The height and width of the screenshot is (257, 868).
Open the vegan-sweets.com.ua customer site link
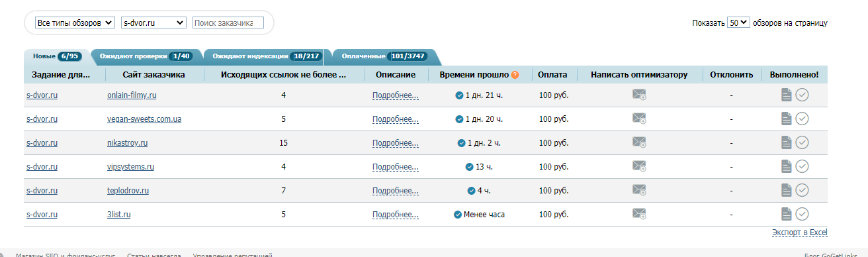(144, 119)
